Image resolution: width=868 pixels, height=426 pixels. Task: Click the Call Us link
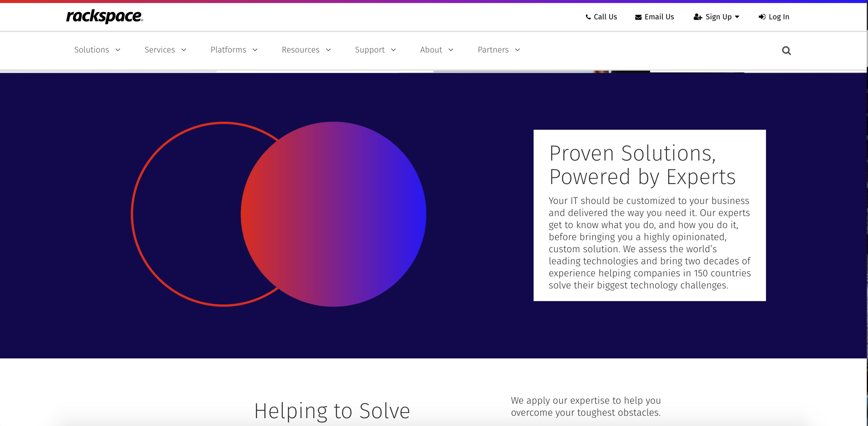(x=605, y=16)
